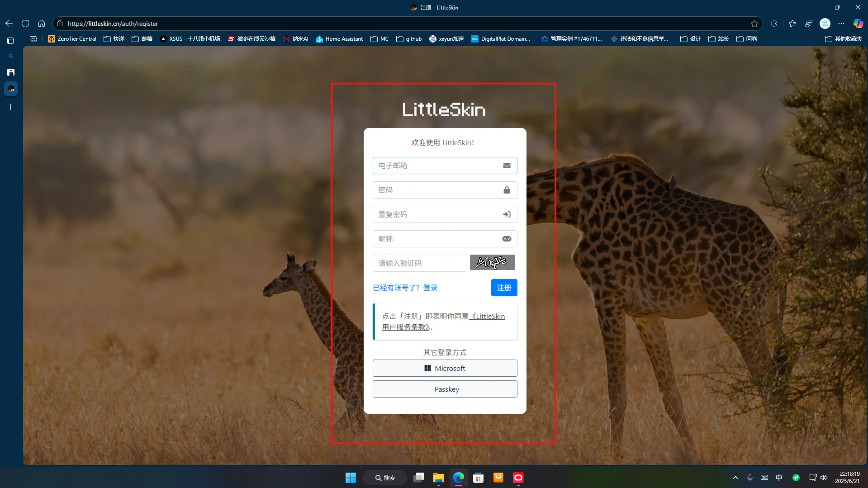
Task: Switch to the LittleSkin vertical tab
Action: [x=11, y=89]
